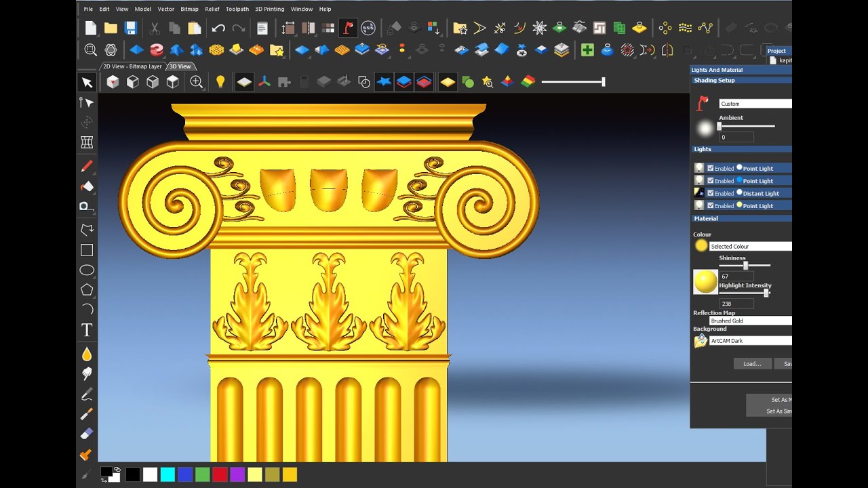Image resolution: width=868 pixels, height=488 pixels.
Task: Select the Create Arc tool
Action: [87, 310]
